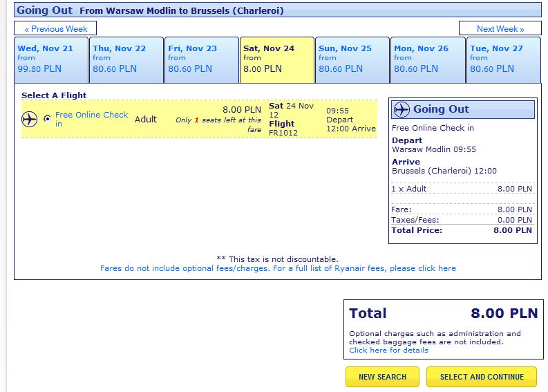This screenshot has width=548, height=392.
Task: Select the Free Online Check in radio button
Action: pos(47,119)
